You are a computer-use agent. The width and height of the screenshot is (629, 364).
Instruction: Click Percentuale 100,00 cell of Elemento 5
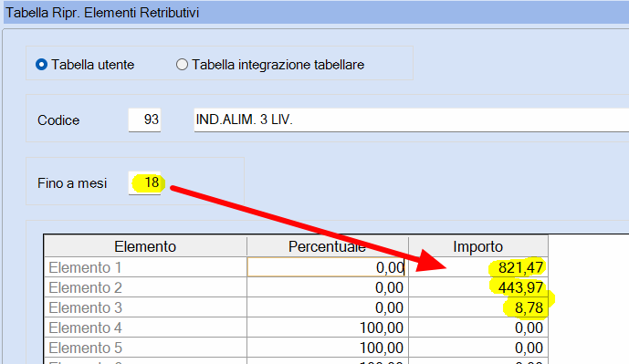tap(328, 348)
